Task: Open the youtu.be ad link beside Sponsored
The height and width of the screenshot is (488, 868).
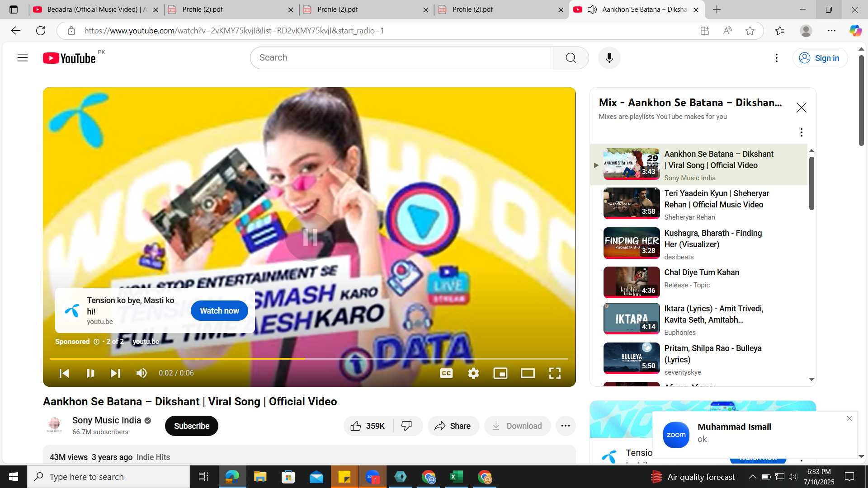Action: 146,342
